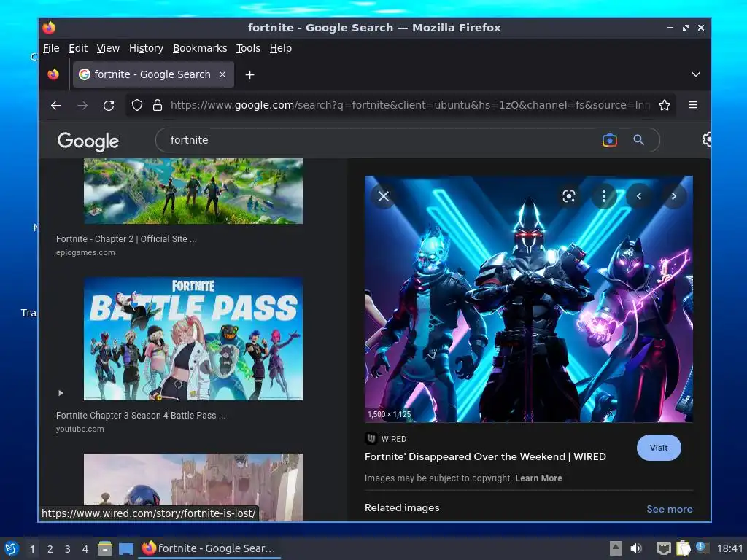Click the play marker beside the Battle Pass result
Viewport: 747px width, 560px height.
coord(61,393)
